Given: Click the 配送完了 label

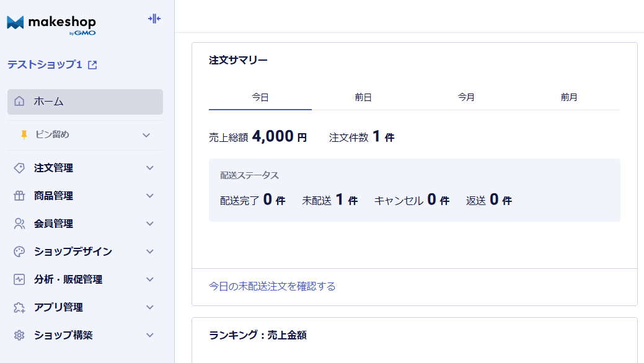Looking at the screenshot, I should (x=239, y=201).
